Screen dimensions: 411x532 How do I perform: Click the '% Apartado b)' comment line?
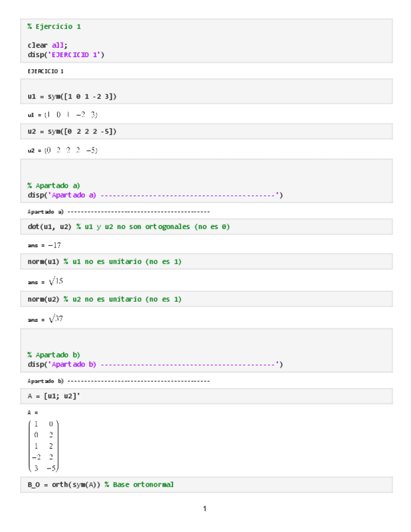54,354
